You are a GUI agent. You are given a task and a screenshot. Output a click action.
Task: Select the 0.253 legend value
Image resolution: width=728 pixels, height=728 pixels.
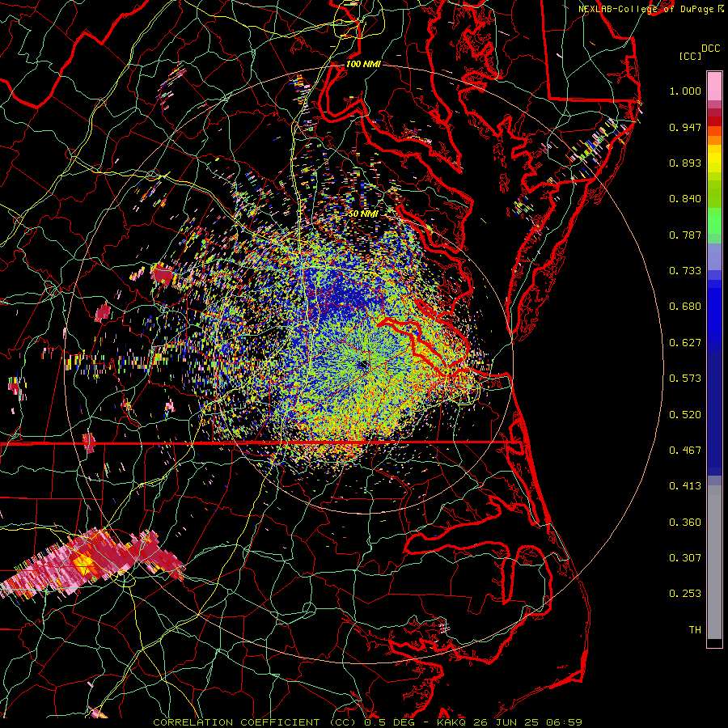click(685, 594)
